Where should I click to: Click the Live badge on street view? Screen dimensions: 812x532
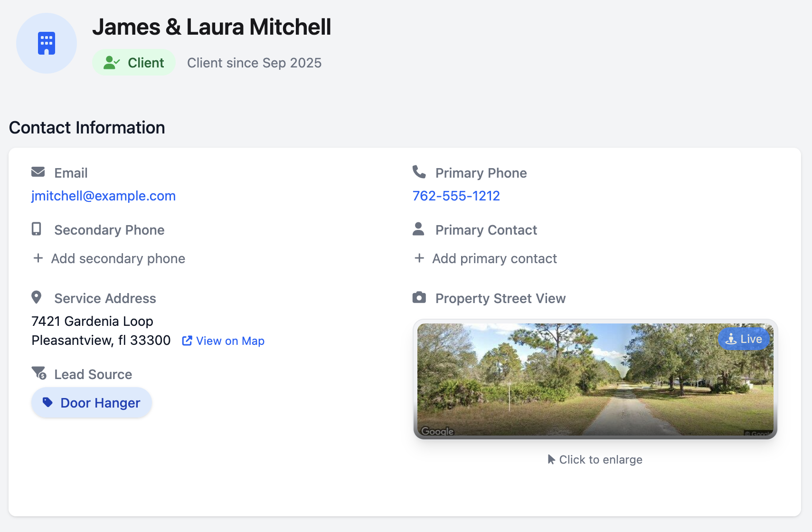[744, 339]
